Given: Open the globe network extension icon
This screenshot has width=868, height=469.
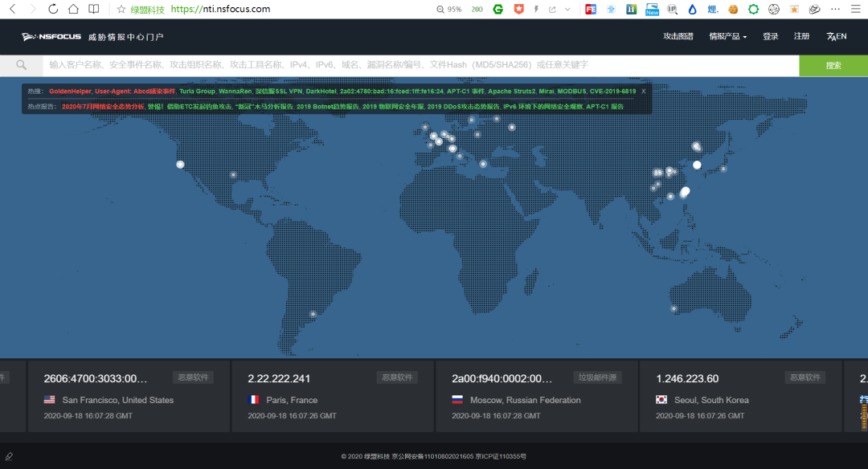Looking at the screenshot, I should 774,9.
